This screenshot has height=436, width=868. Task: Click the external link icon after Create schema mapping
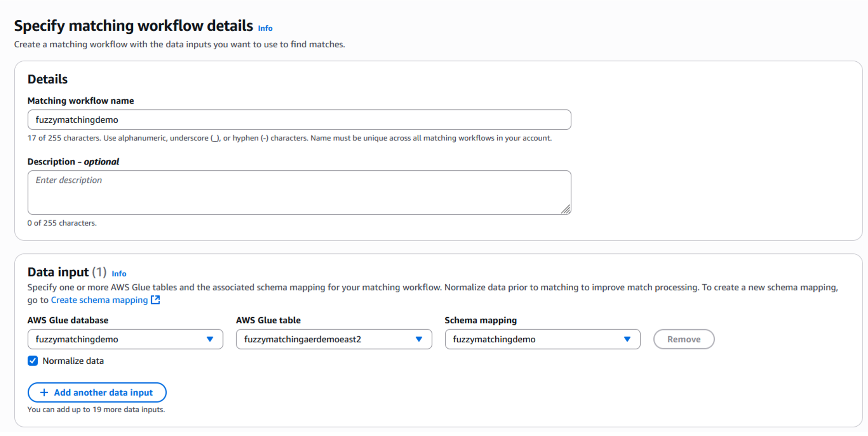click(x=155, y=300)
